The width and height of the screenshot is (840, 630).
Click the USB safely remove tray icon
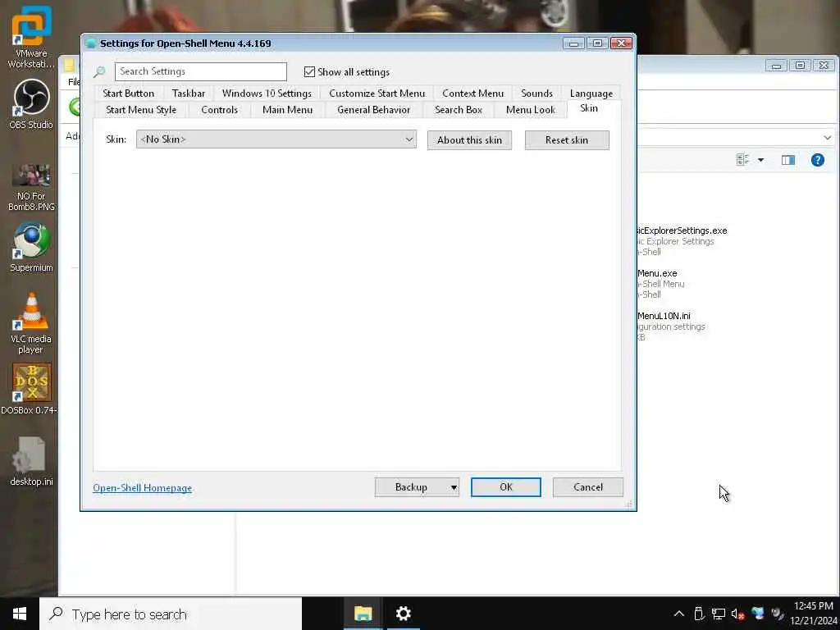699,614
